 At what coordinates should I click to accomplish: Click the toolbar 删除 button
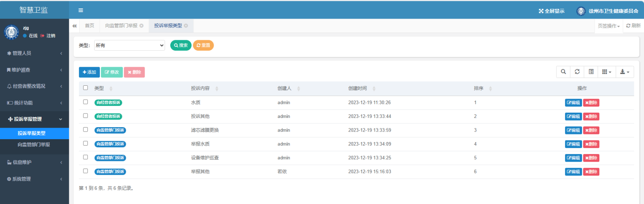point(134,72)
